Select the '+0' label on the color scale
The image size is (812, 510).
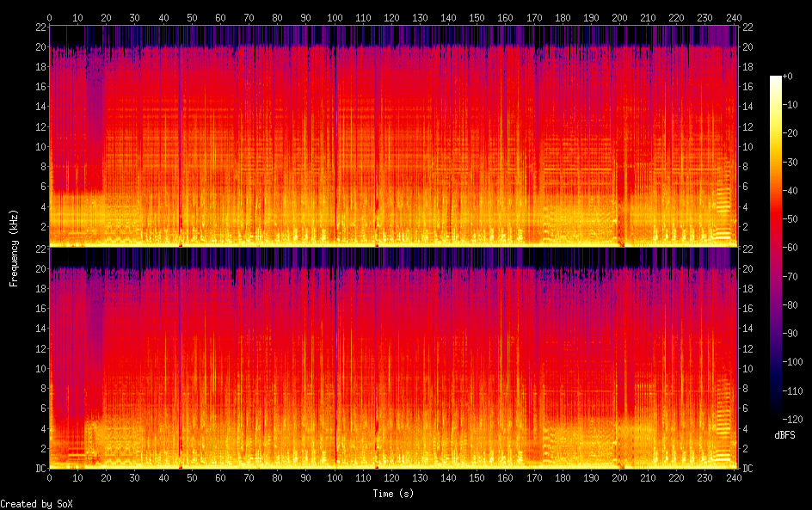[793, 77]
